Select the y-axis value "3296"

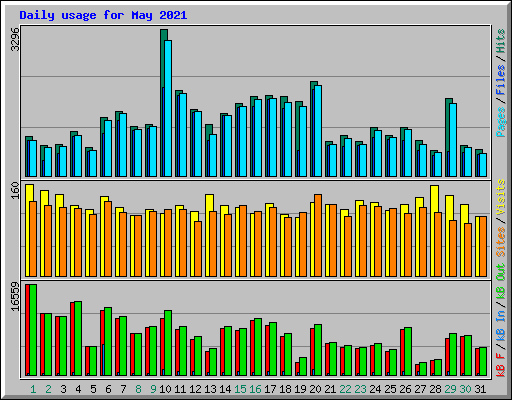(15, 39)
